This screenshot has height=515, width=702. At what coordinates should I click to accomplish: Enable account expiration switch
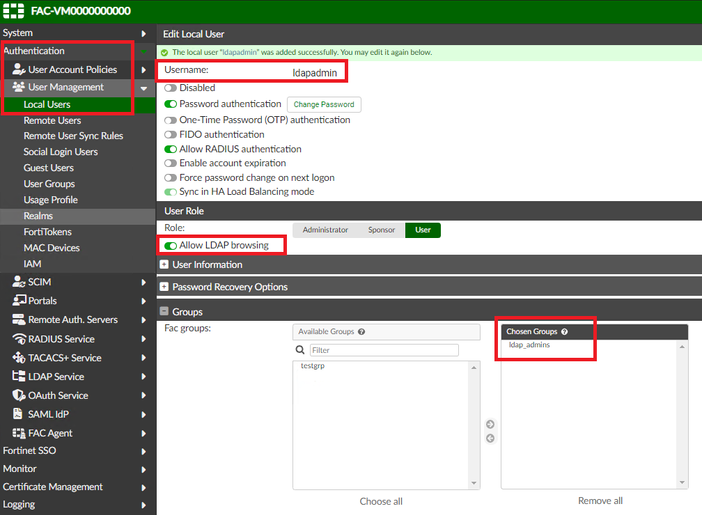pos(170,163)
